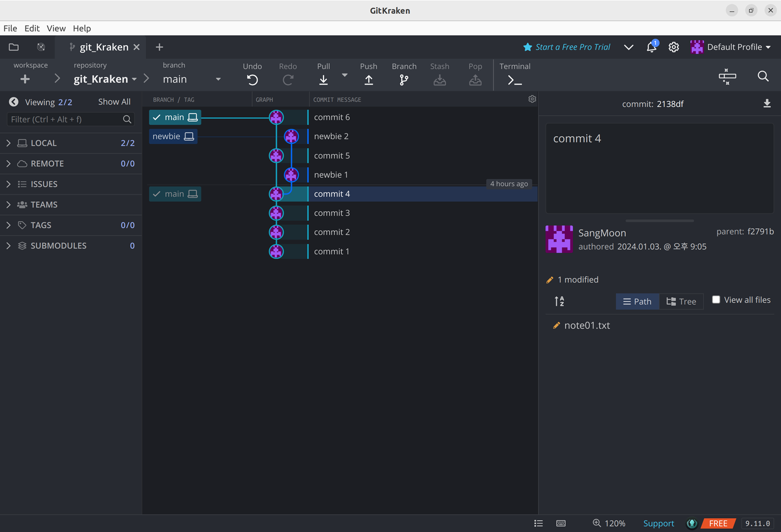Open the Edit menu
Image resolution: width=781 pixels, height=532 pixels.
pos(32,28)
